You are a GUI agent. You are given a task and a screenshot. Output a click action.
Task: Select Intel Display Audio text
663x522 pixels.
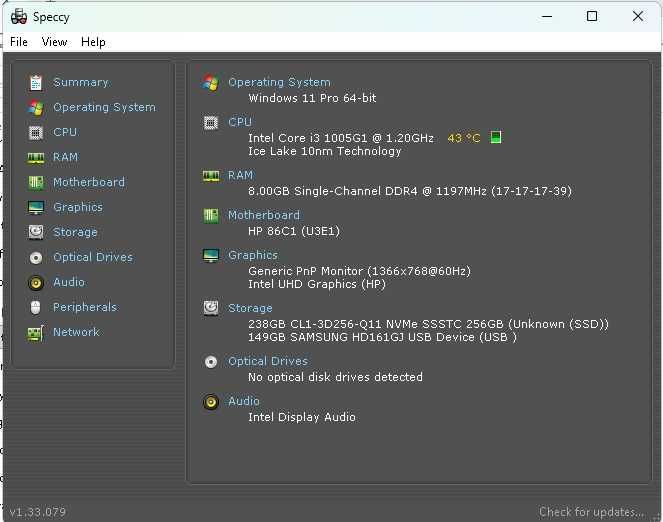click(302, 417)
